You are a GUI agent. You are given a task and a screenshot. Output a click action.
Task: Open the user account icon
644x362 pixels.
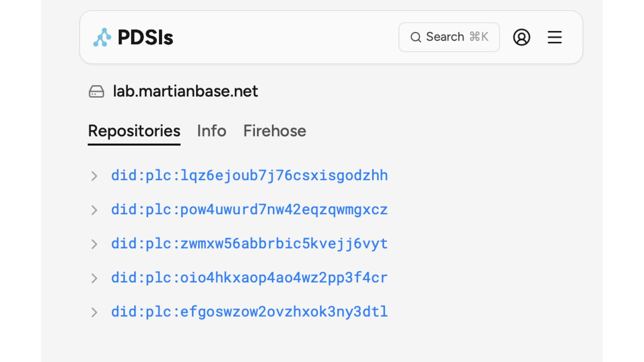point(521,37)
